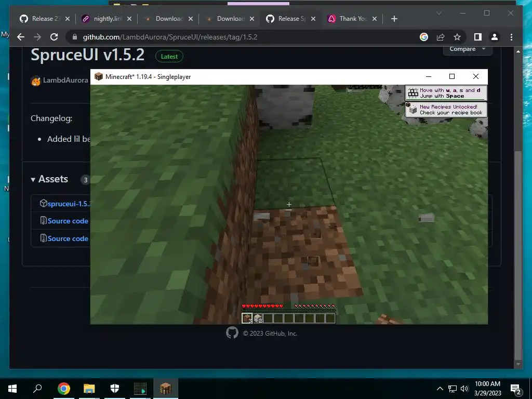Open Chrome profile menu
This screenshot has height=399, width=532.
pos(495,37)
